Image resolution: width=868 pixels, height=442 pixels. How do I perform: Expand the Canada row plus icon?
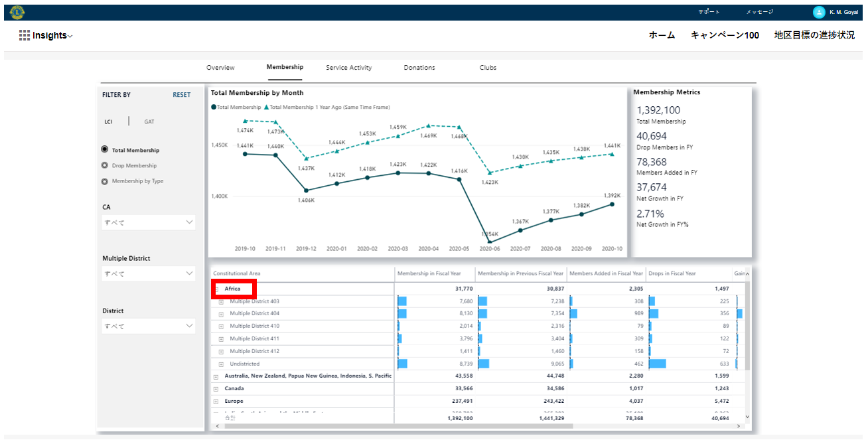[x=216, y=389]
